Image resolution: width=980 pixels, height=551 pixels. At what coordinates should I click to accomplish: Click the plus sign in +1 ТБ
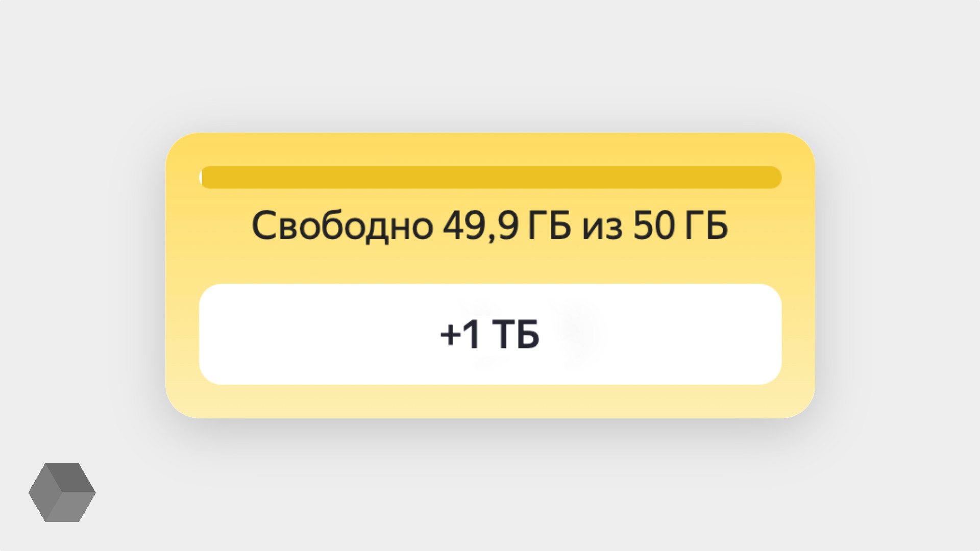pyautogui.click(x=450, y=335)
